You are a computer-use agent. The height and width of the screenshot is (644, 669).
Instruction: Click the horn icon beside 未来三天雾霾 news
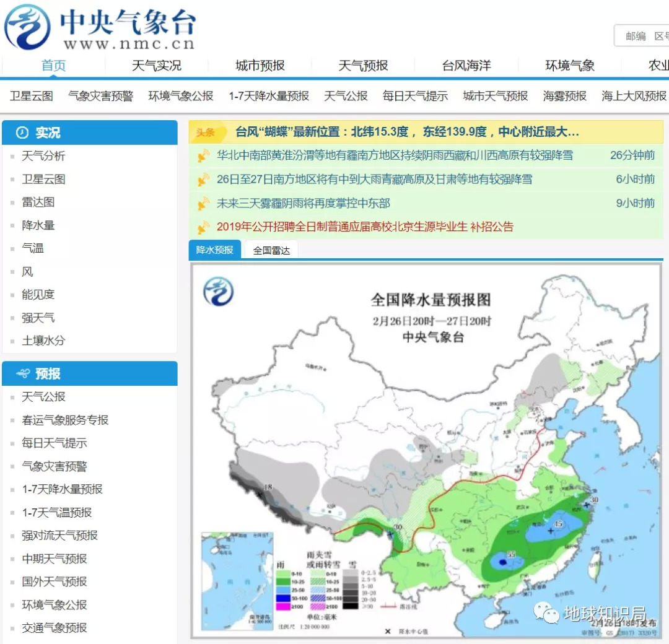tap(204, 204)
